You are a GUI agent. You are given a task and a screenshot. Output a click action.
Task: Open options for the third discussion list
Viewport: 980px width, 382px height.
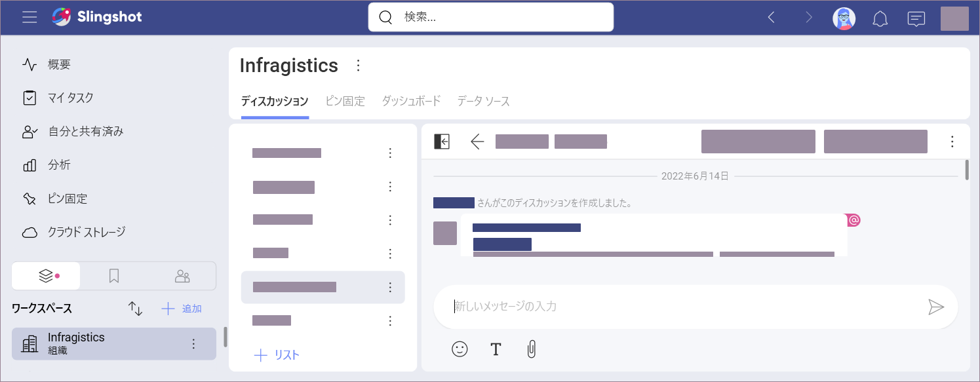click(390, 220)
